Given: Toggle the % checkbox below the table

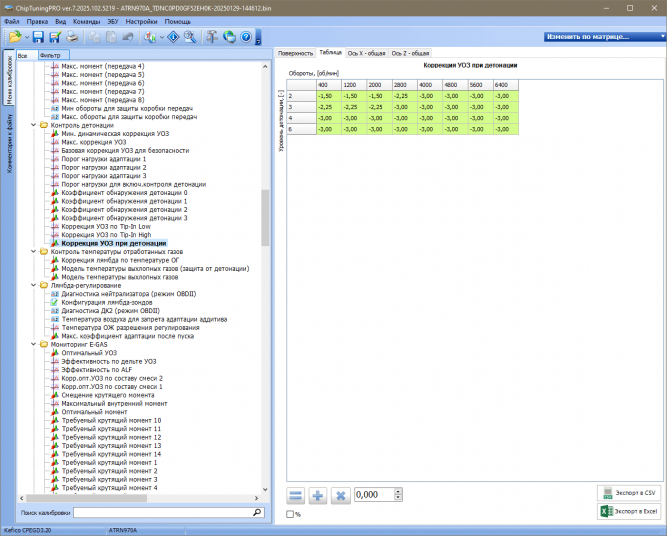Looking at the screenshot, I should (290, 514).
